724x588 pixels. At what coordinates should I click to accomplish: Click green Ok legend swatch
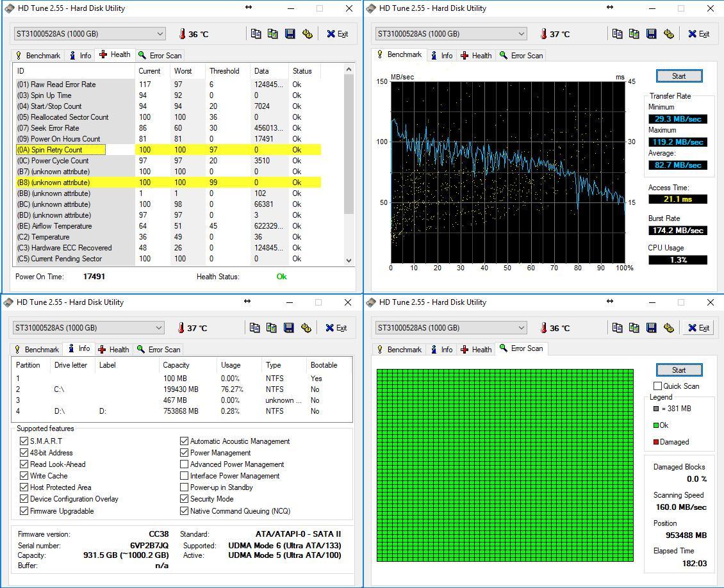tap(656, 425)
